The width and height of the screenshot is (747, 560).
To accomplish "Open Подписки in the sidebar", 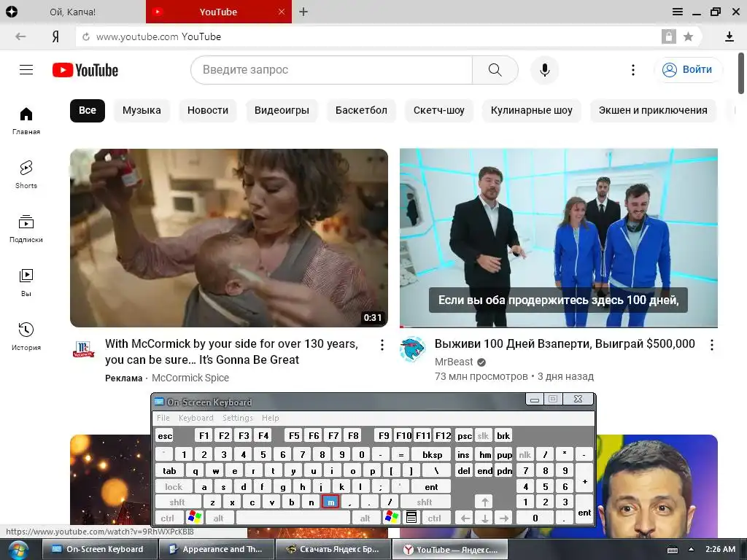I will point(26,228).
